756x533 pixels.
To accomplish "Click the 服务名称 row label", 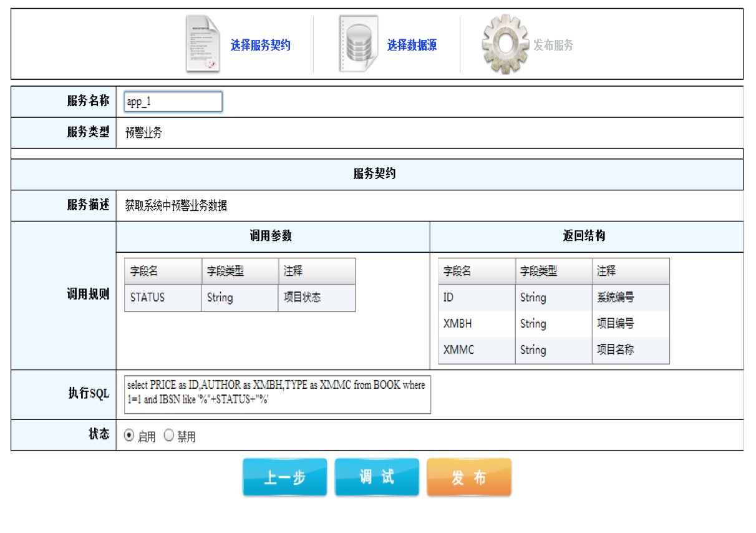I will (88, 101).
